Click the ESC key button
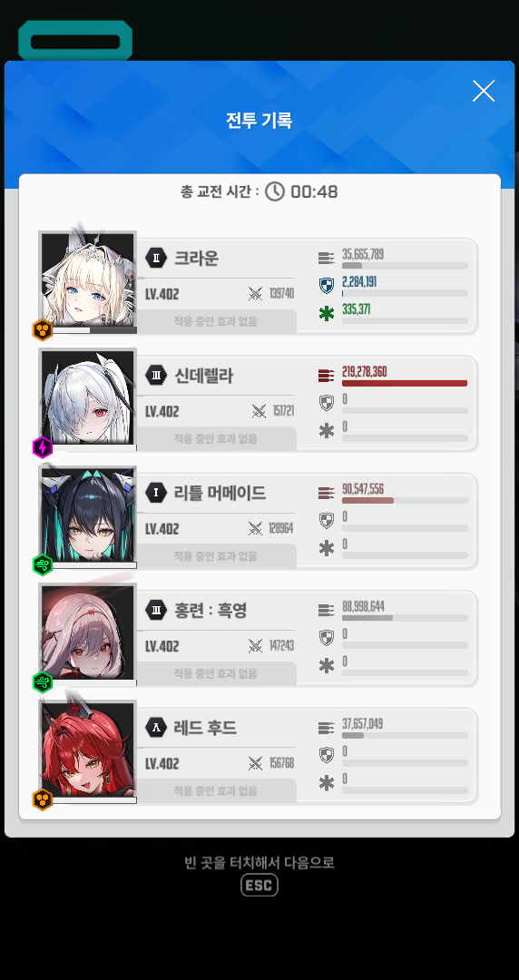Screen dimensions: 519x980 coord(259,885)
